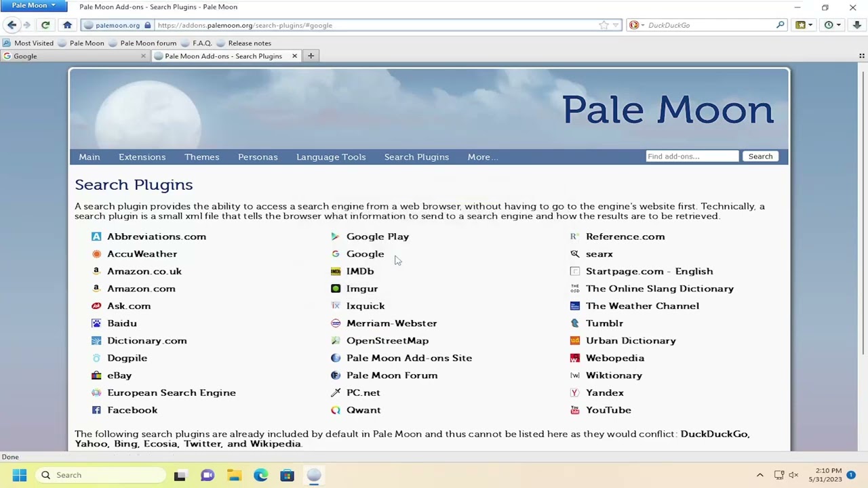Screen dimensions: 868x488
Task: Open the history clock icon
Action: pos(829,25)
